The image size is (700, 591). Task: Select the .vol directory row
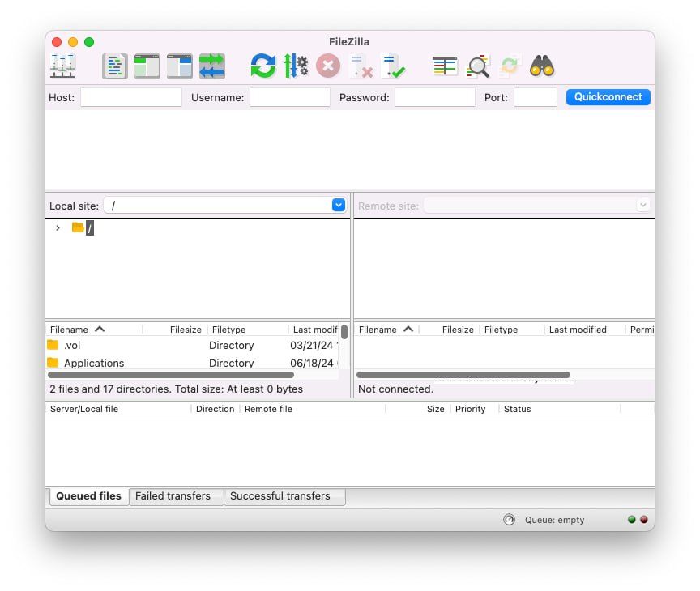pos(192,345)
